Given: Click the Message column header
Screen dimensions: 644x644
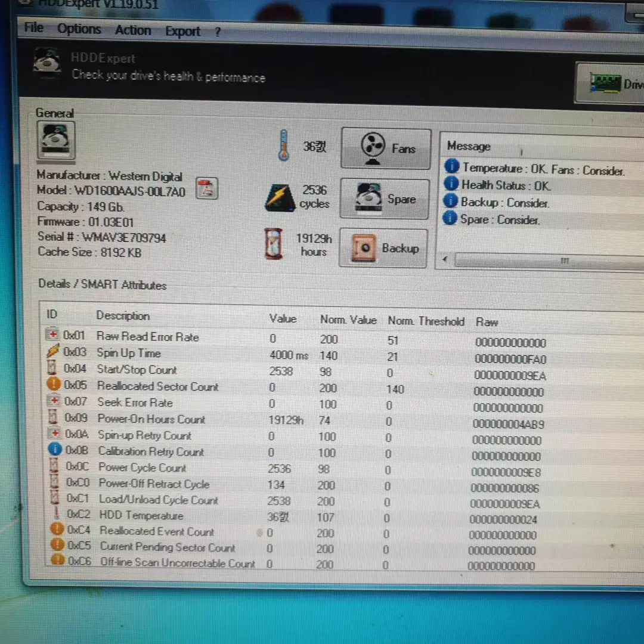Looking at the screenshot, I should pyautogui.click(x=469, y=146).
